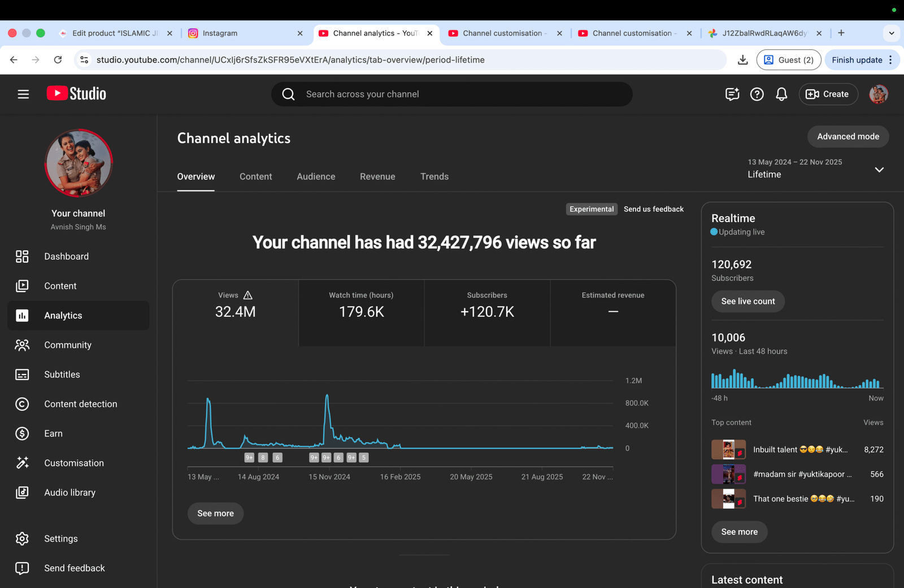Click the Dashboard sidebar icon
The height and width of the screenshot is (588, 904).
pos(22,256)
